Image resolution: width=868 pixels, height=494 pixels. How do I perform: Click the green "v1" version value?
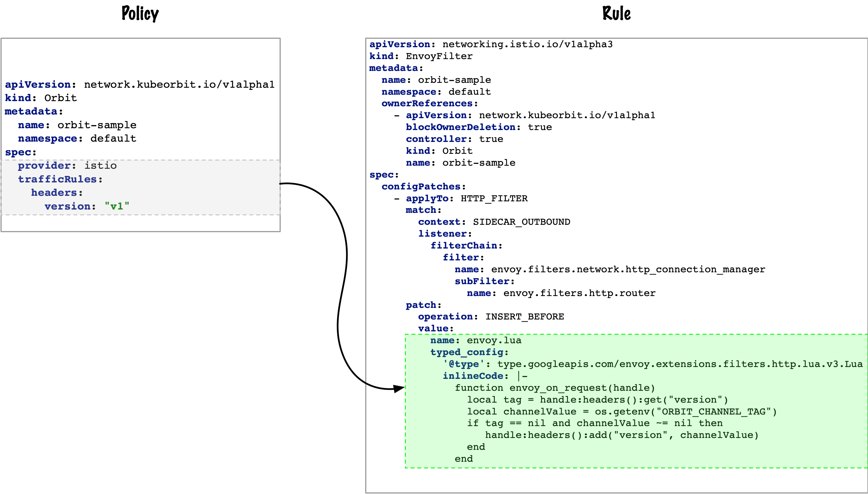pos(117,206)
